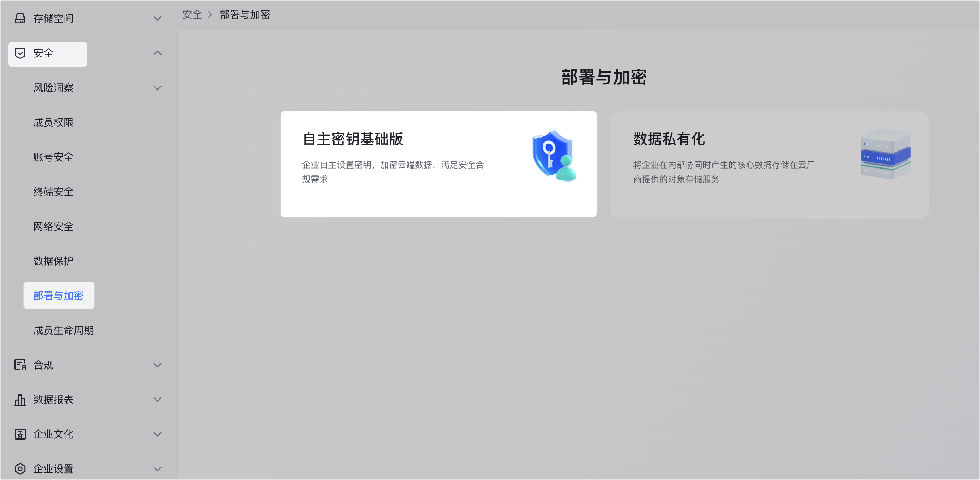Open 企业设置 via its gear icon
This screenshot has height=480, width=980.
(x=20, y=468)
